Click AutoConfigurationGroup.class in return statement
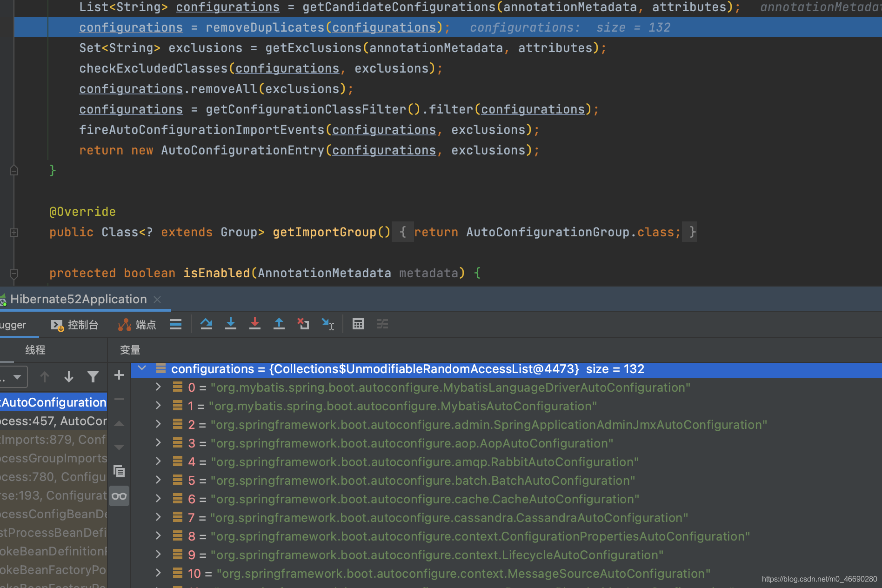Viewport: 882px width, 588px height. tap(570, 232)
